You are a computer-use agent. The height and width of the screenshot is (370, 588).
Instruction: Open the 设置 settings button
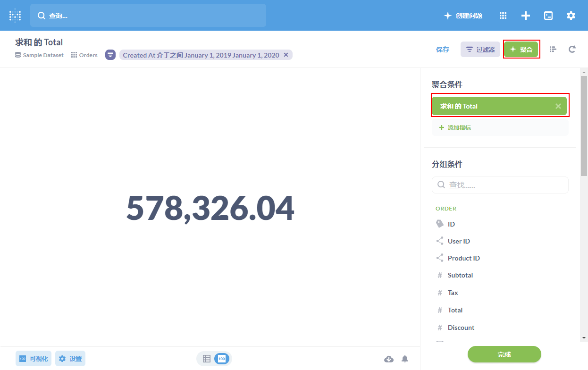tap(70, 359)
